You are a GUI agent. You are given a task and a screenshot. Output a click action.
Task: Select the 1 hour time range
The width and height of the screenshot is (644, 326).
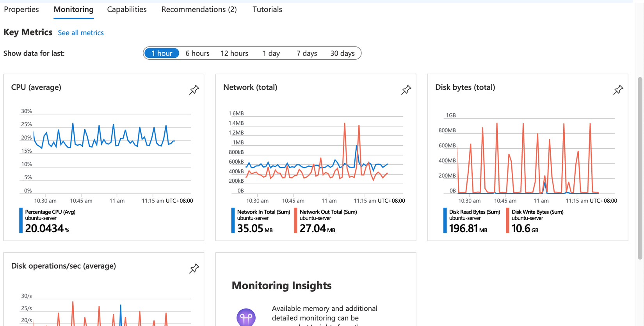coord(162,53)
